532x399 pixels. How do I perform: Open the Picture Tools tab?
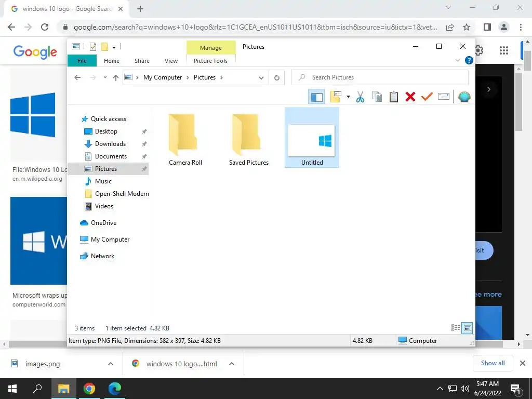[210, 61]
